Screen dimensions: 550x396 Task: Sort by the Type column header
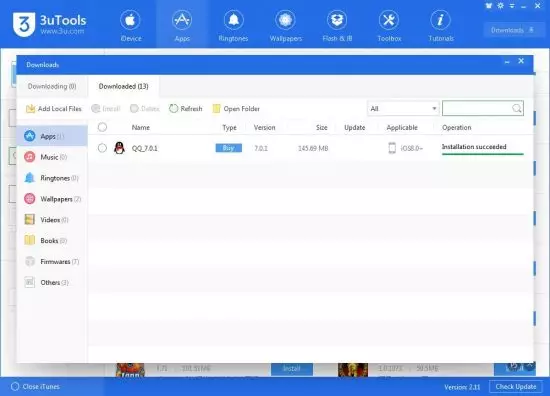[x=229, y=127]
